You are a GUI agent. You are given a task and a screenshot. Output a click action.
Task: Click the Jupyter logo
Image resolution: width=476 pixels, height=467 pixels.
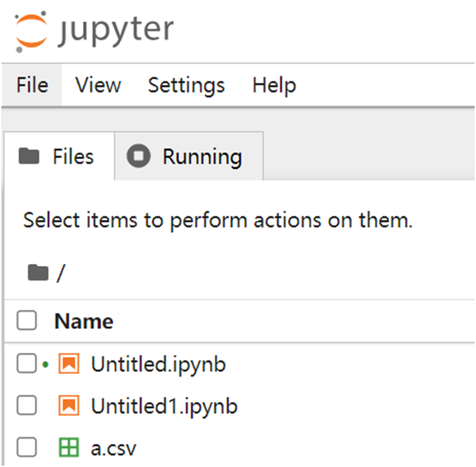94,31
